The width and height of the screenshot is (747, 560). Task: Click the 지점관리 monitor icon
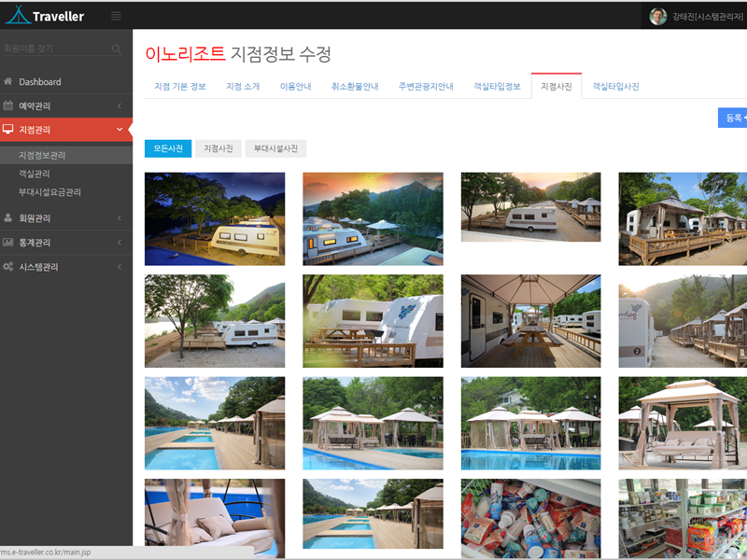coord(8,130)
